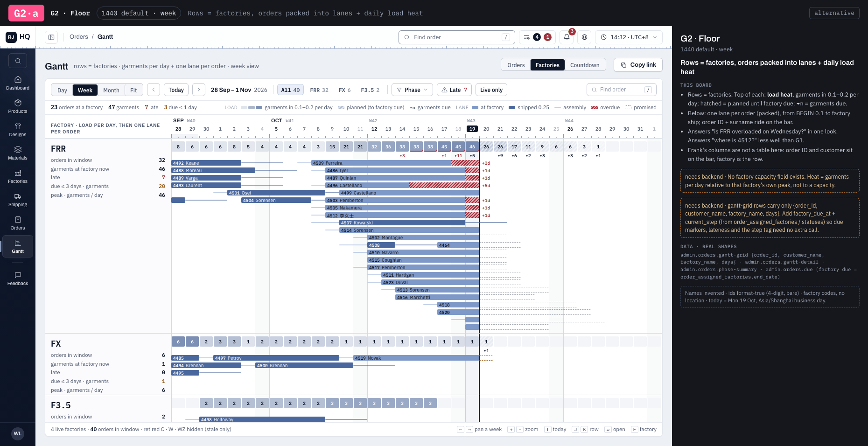Toggle Late 7 filter
The width and height of the screenshot is (868, 446).
click(x=455, y=90)
